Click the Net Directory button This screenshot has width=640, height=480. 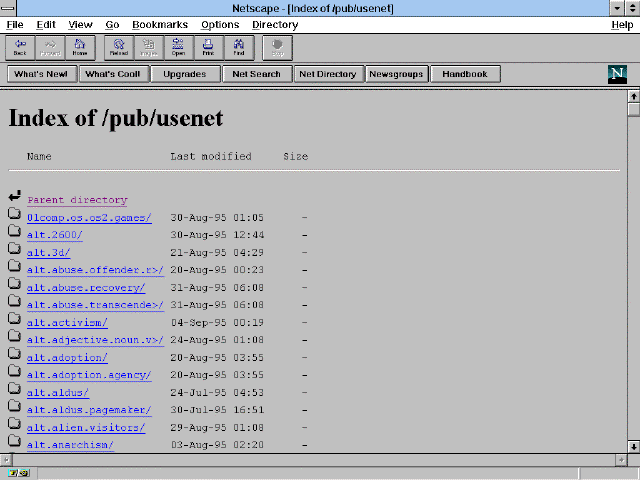click(x=328, y=74)
